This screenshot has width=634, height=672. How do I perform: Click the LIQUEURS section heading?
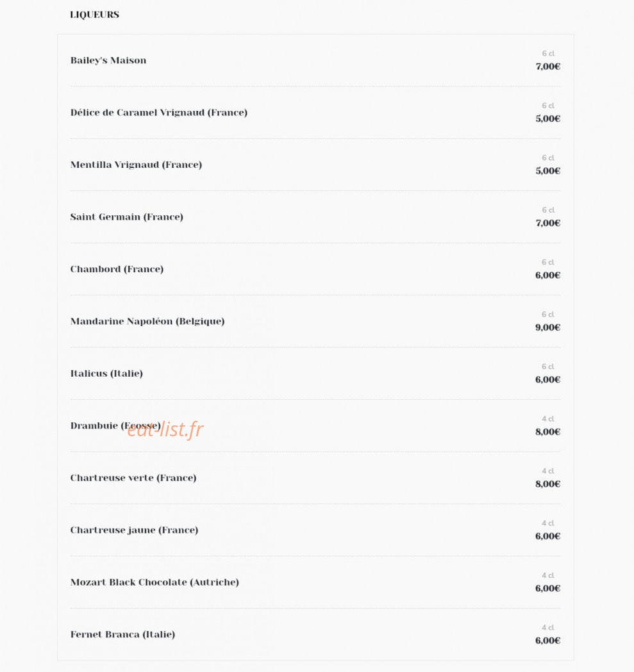94,15
